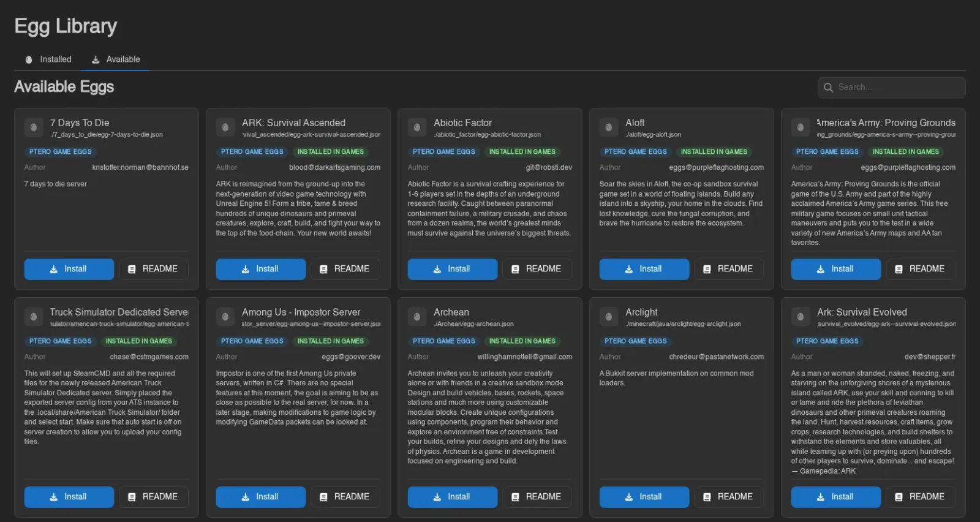Click author email chredeur@pastanetwork.com
This screenshot has width=980, height=522.
[x=717, y=357]
